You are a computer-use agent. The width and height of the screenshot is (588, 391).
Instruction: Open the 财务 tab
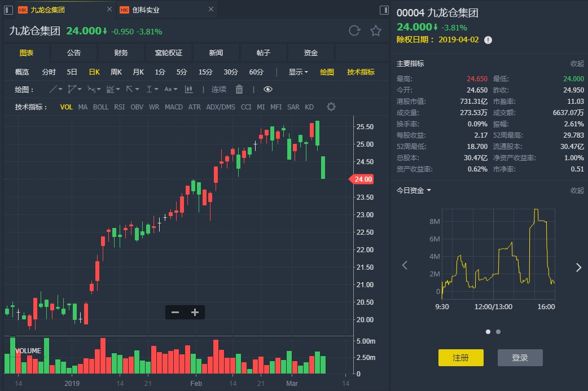121,52
